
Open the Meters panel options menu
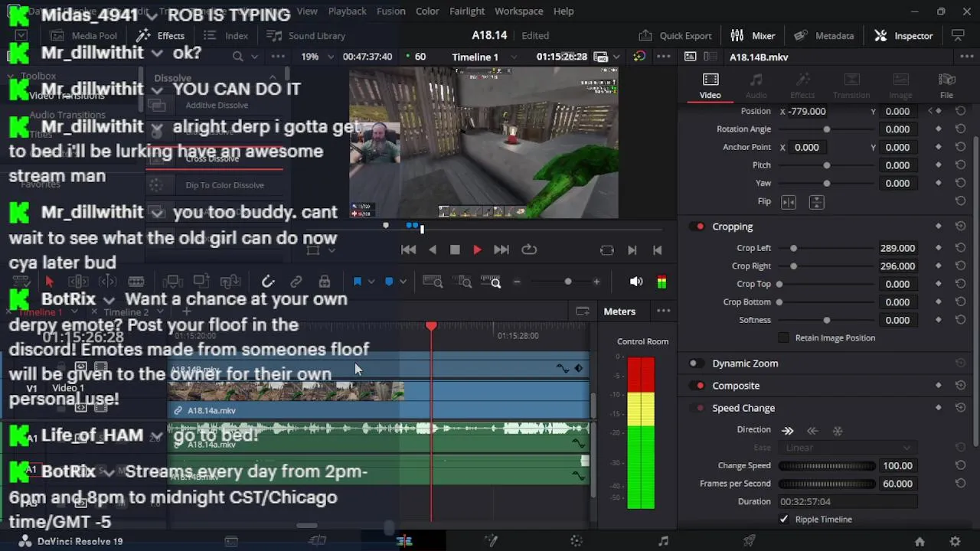(663, 311)
